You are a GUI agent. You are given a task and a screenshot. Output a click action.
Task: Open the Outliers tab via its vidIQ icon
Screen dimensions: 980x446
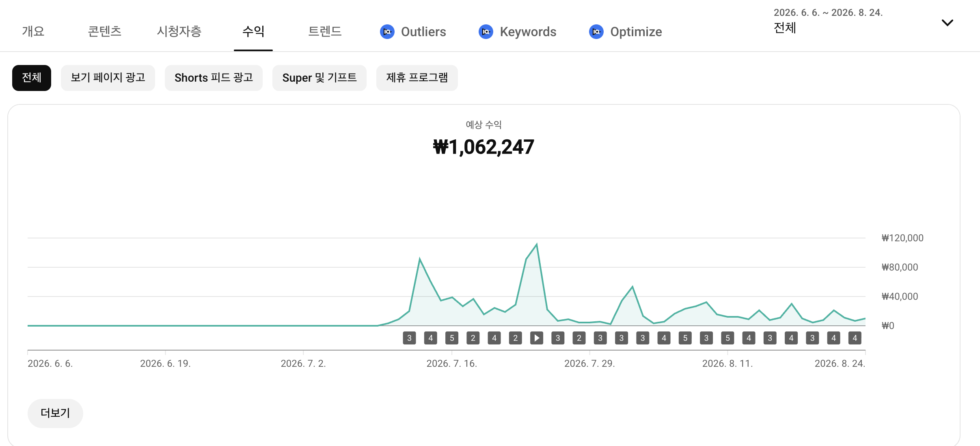click(x=387, y=32)
